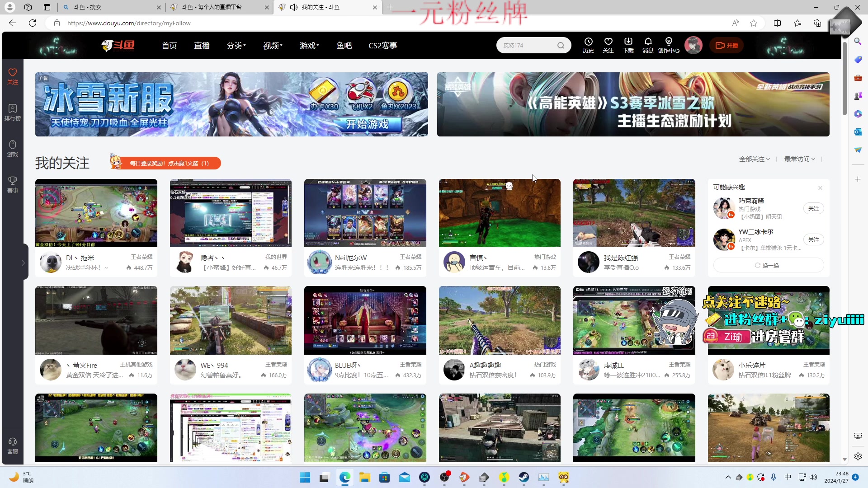Viewport: 868px width, 488px height.
Task: Toggle browser split screen icon
Action: (x=778, y=23)
